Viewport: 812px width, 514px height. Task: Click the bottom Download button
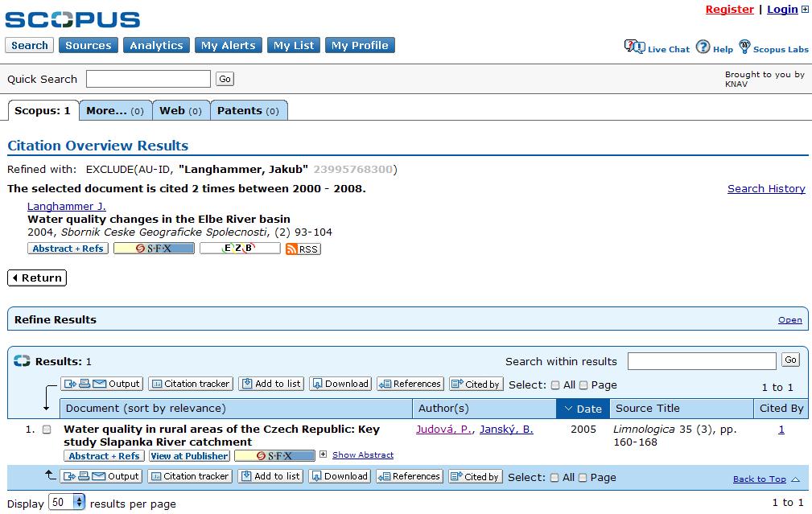pos(340,476)
